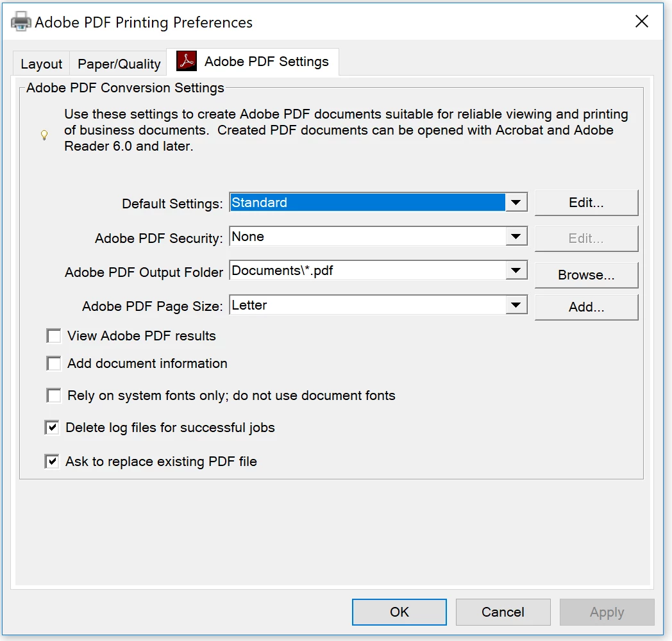672x641 pixels.
Task: Click the lightbulb hint icon
Action: [x=44, y=135]
